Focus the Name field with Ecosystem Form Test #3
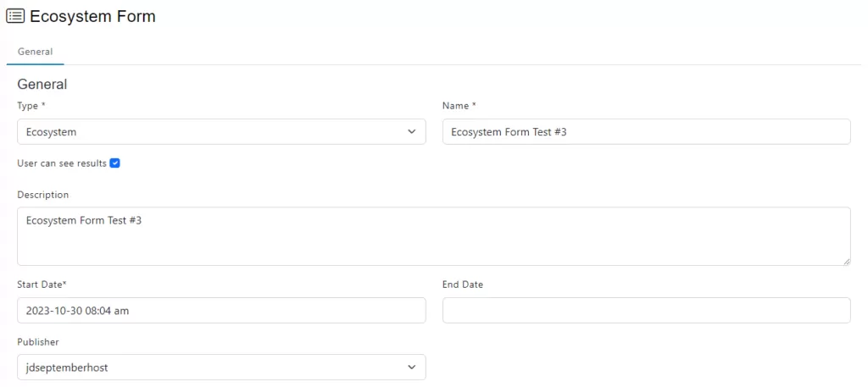Screen dimensions: 868x387 pyautogui.click(x=647, y=131)
